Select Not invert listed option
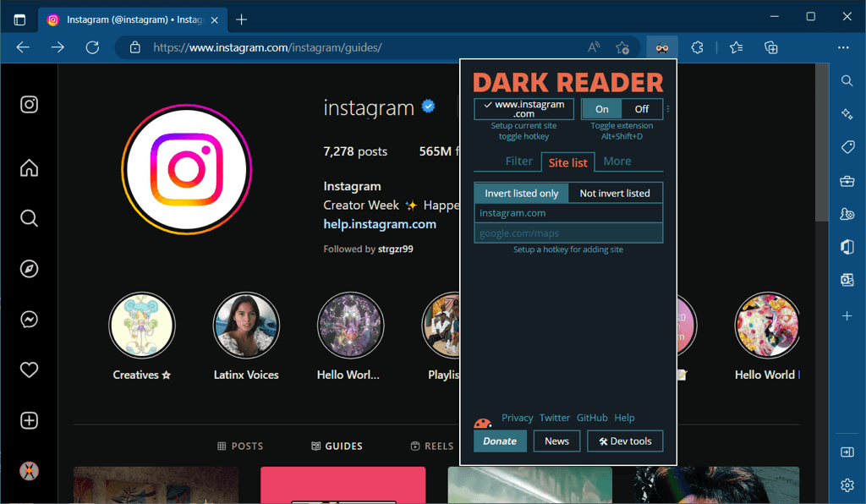This screenshot has height=504, width=866. (615, 193)
